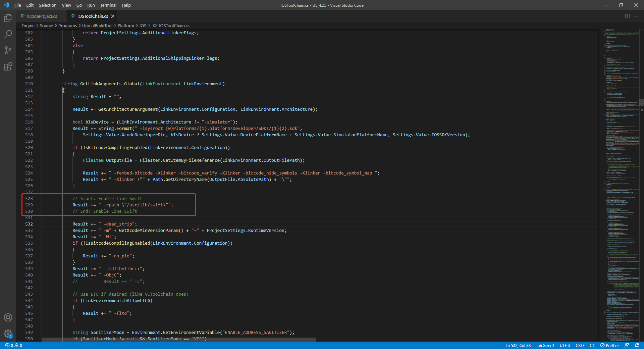
Task: Open the Terminal menu
Action: click(108, 5)
